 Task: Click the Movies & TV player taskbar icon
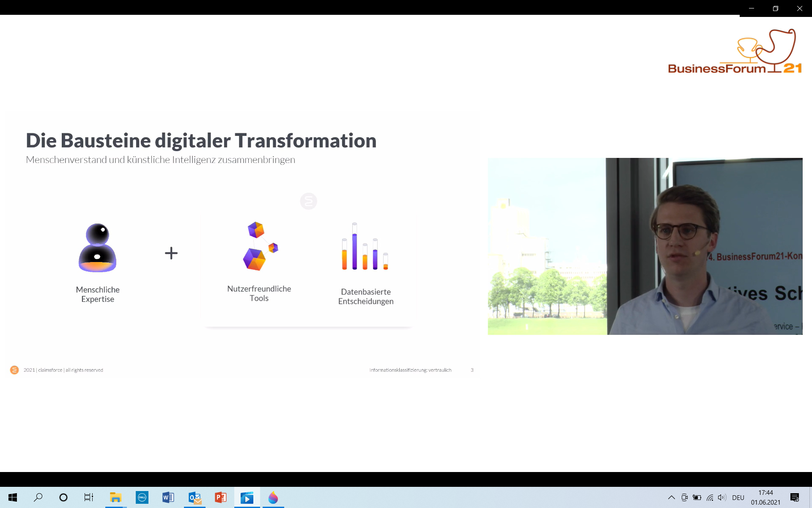point(247,497)
